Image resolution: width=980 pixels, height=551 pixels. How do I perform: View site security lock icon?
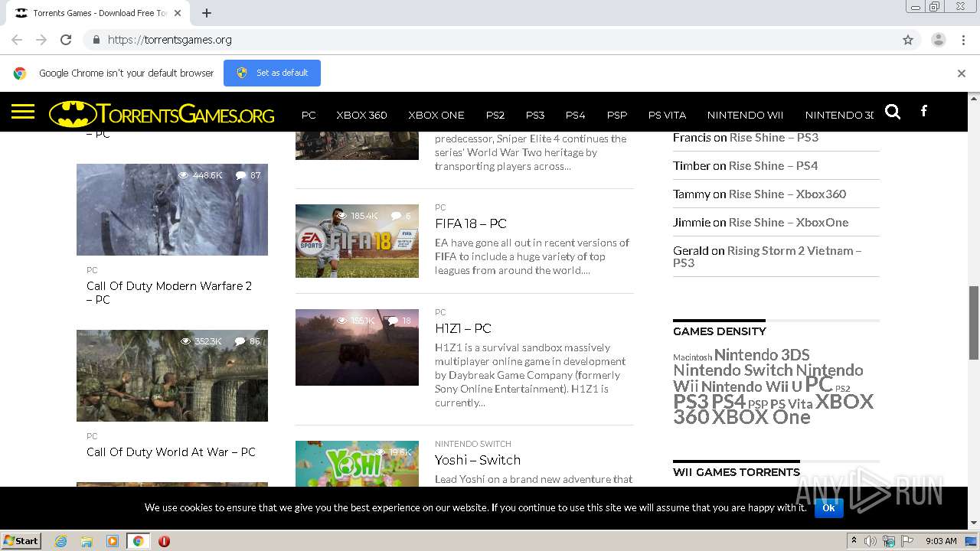[x=96, y=40]
